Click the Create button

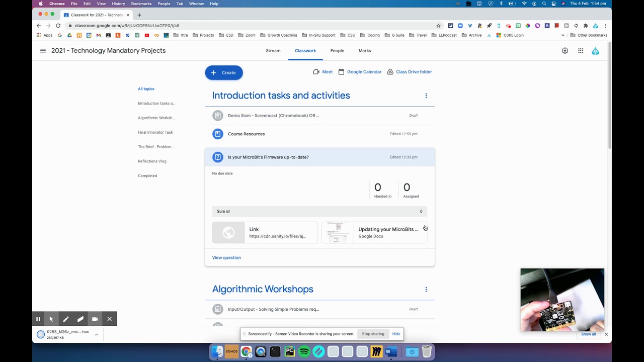(x=224, y=72)
